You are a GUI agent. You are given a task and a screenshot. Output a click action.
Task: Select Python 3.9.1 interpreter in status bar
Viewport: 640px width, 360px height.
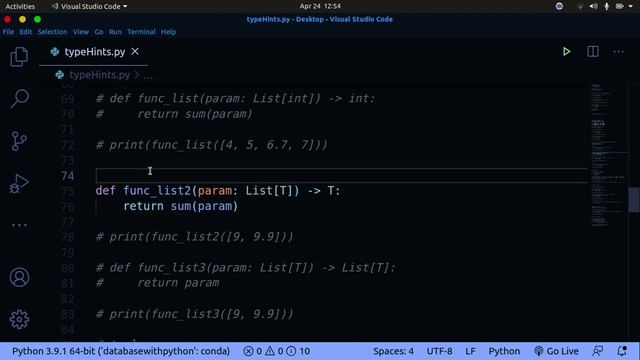[121, 351]
